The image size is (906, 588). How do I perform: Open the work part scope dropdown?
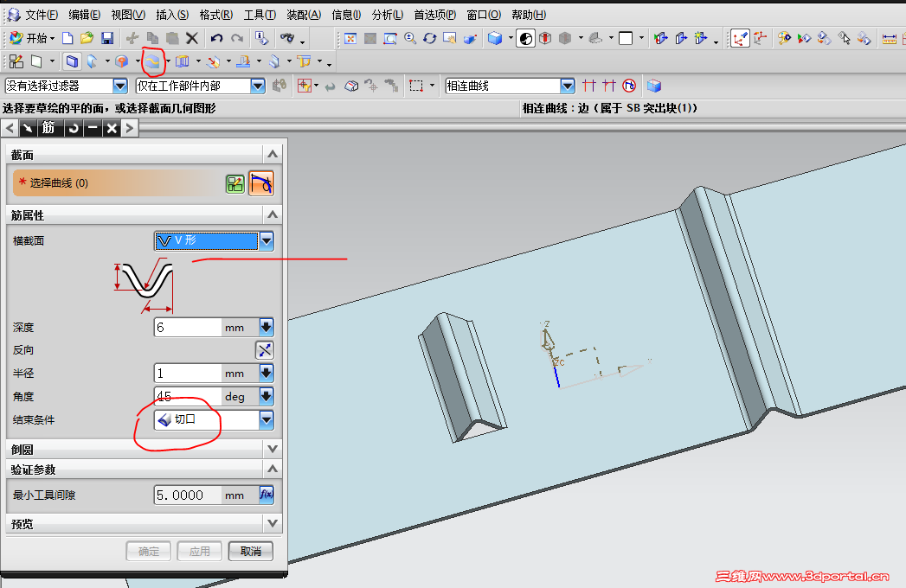tap(258, 86)
